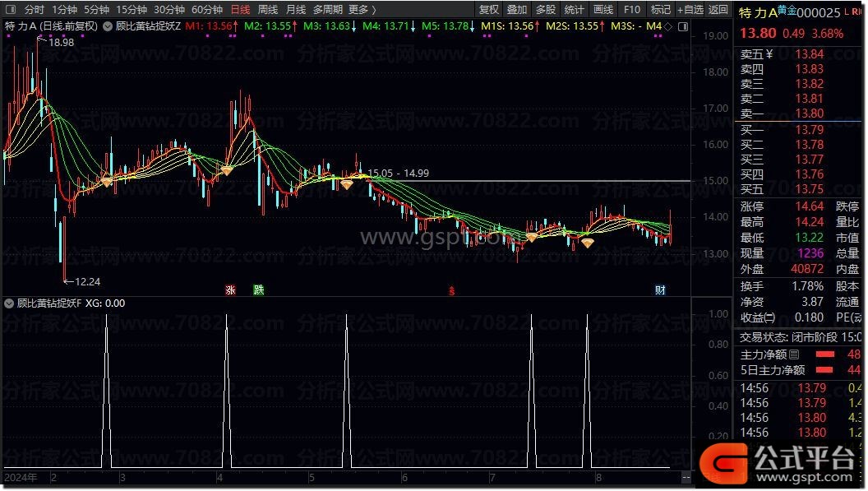868x491 pixels.
Task: Add stock via +自选 button
Action: [690, 9]
